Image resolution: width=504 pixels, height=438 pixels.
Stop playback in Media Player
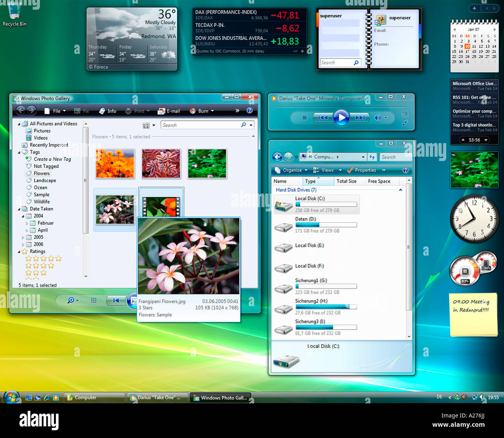tap(305, 118)
